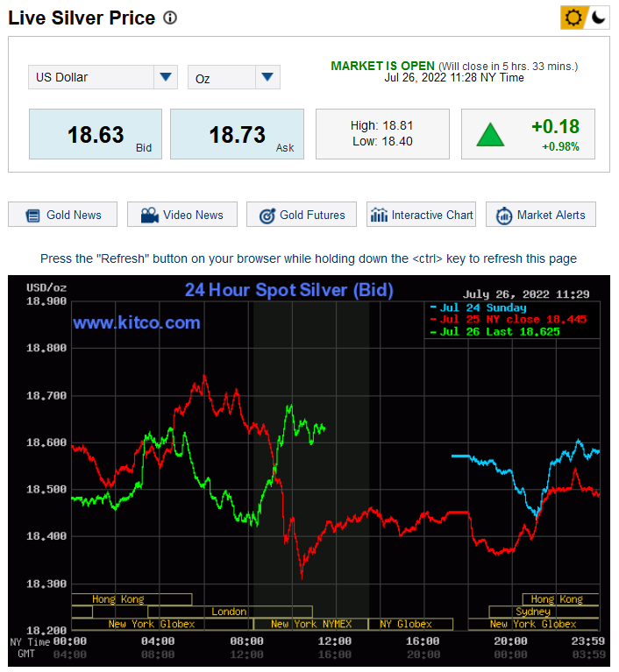Screen dimensions: 619x672
Task: Click the newspaper icon on Gold News
Action: (32, 216)
